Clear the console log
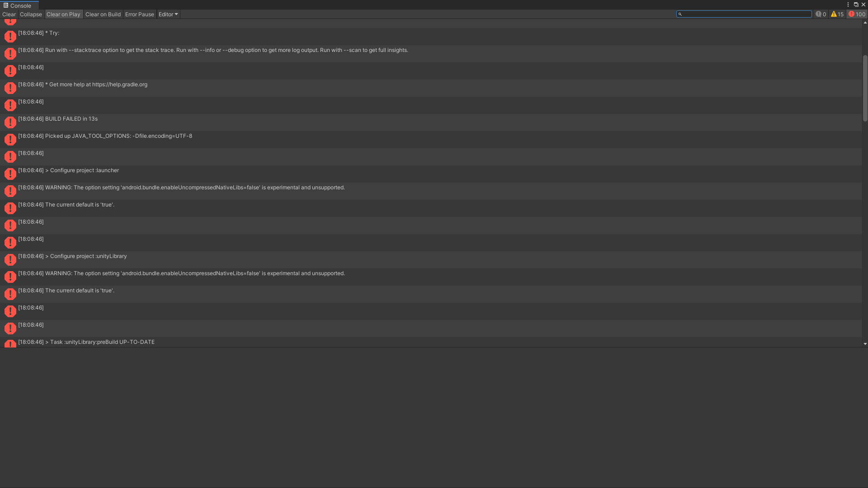 [x=9, y=14]
